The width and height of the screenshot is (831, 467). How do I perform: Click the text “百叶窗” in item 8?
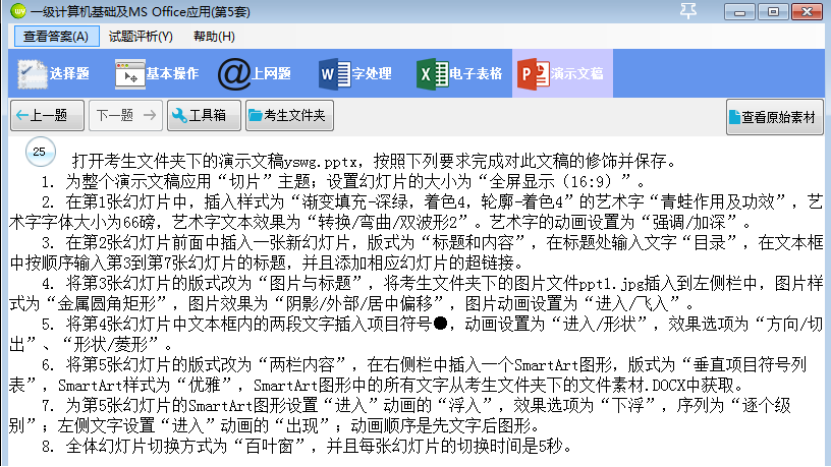coord(269,446)
